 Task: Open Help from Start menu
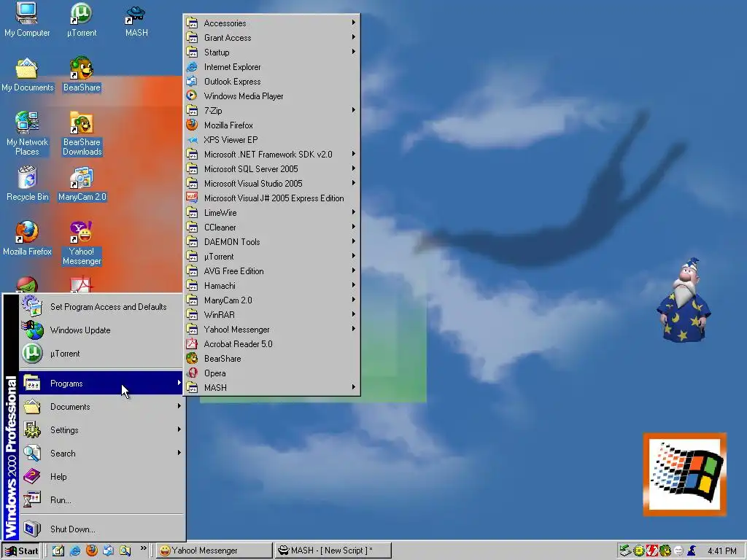pyautogui.click(x=101, y=477)
